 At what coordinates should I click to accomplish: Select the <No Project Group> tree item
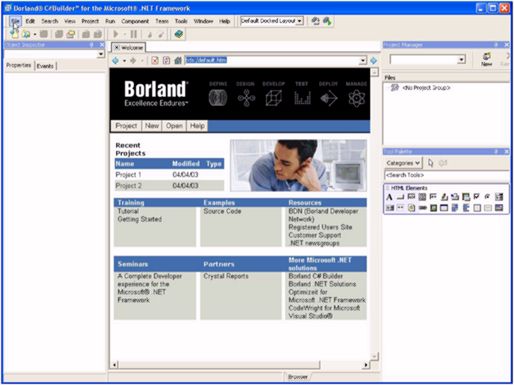426,88
